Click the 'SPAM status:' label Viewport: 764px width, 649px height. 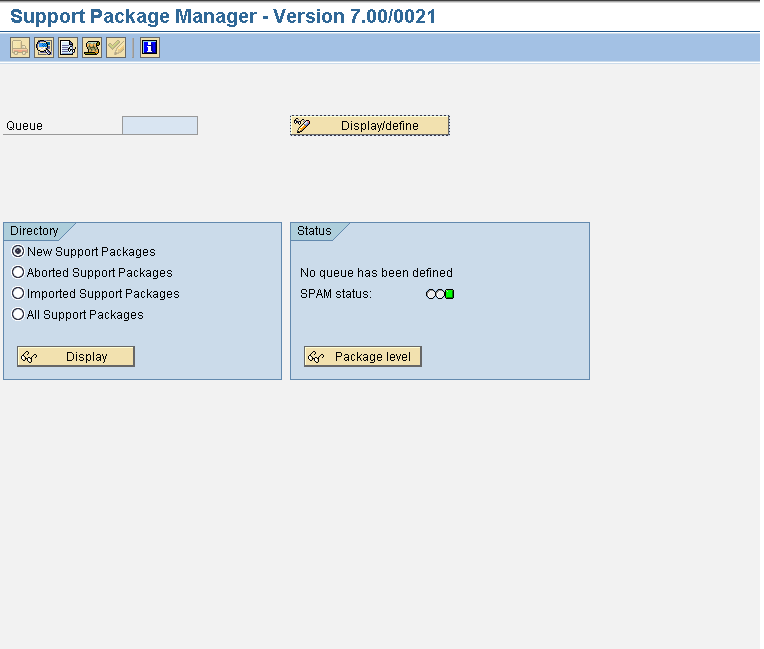pos(336,294)
